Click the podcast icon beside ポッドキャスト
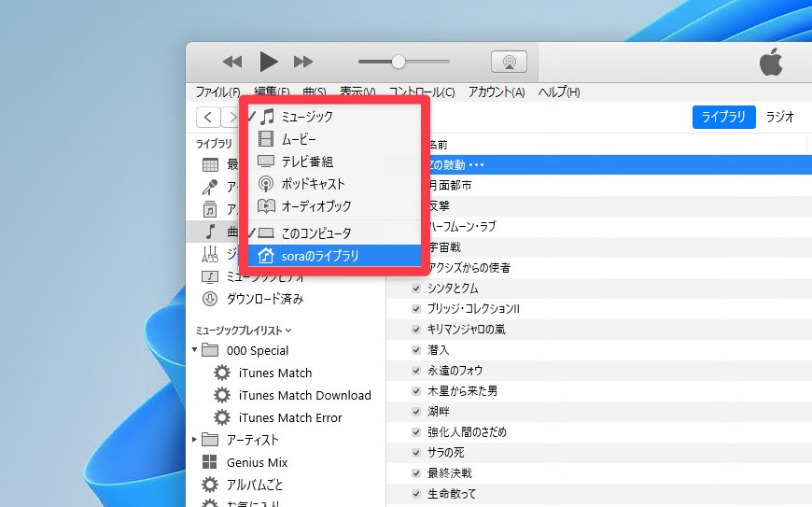 pos(266,184)
